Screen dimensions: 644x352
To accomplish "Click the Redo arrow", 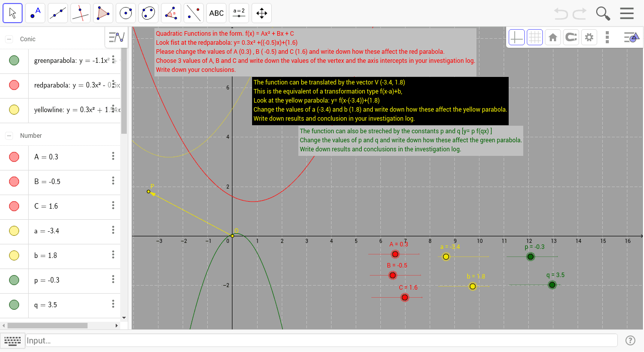I will click(579, 13).
